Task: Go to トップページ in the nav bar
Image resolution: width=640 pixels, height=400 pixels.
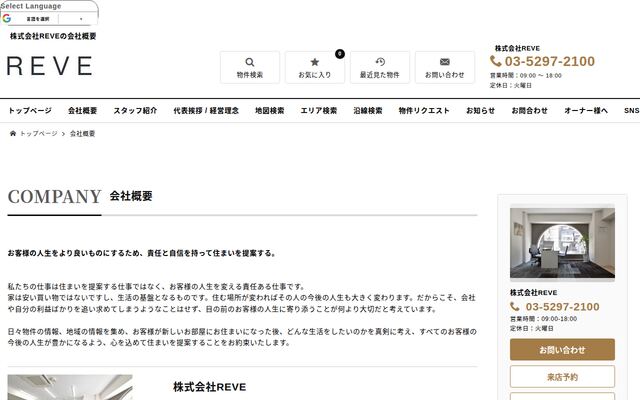Action: pyautogui.click(x=30, y=111)
